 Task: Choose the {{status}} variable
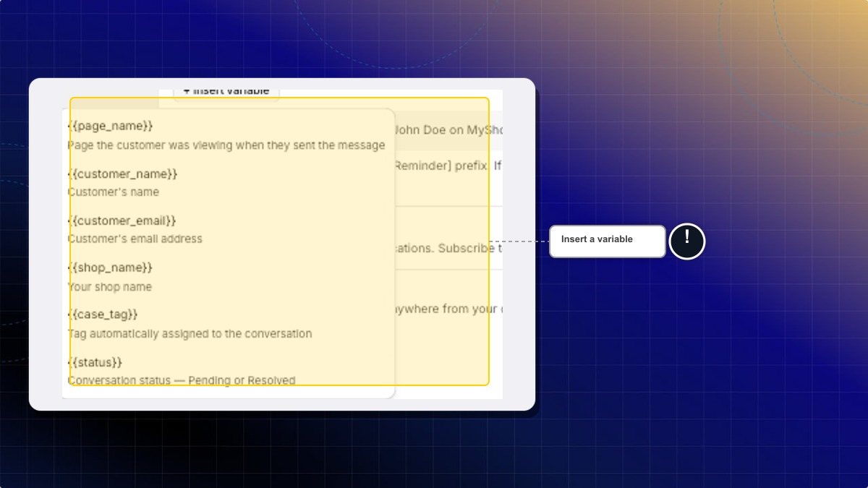95,361
